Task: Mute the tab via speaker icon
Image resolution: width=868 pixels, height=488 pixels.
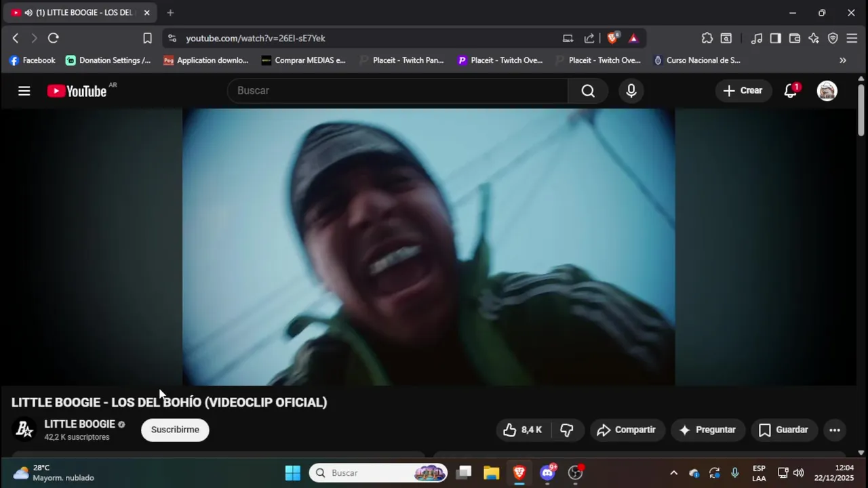Action: 28,13
